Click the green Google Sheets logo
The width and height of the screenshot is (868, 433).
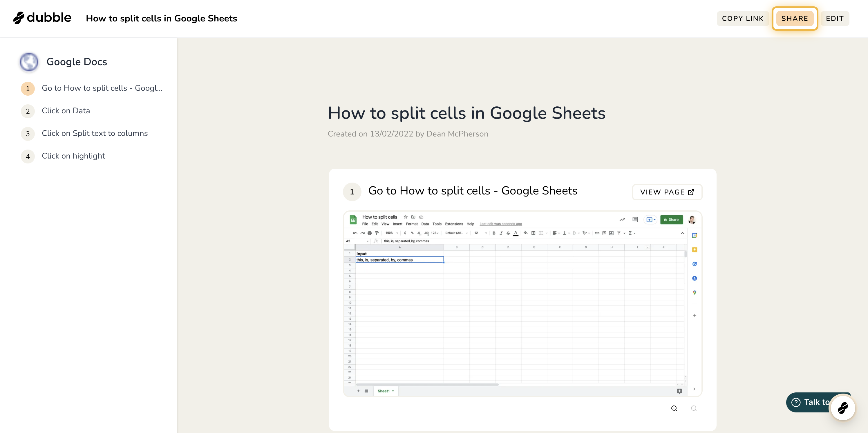tap(353, 220)
